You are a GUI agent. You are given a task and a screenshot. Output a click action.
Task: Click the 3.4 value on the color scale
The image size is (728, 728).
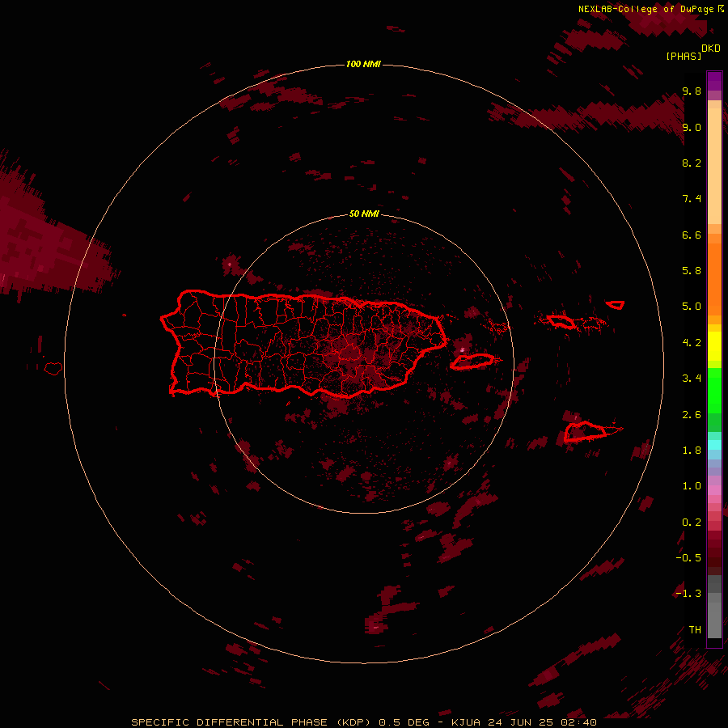(x=692, y=379)
